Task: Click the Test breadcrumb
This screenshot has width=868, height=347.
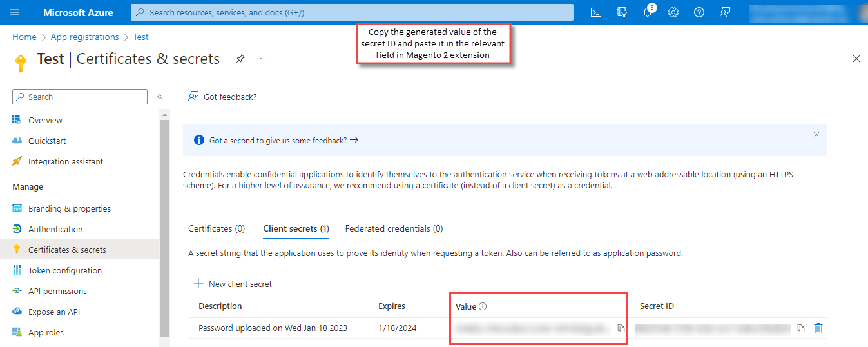Action: (140, 37)
